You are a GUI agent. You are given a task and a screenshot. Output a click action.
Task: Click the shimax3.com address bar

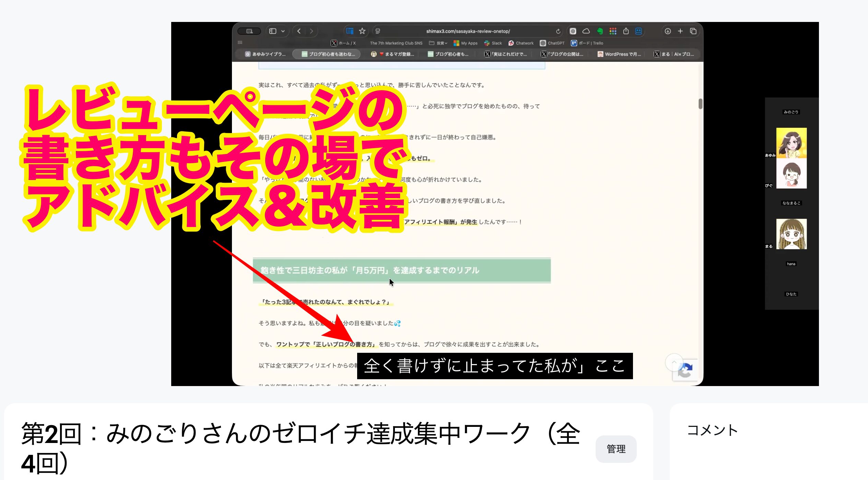468,31
